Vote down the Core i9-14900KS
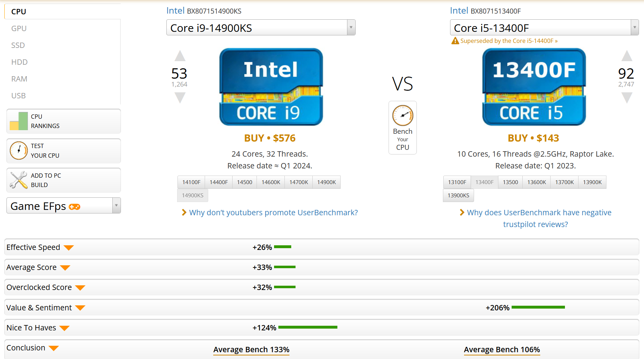The height and width of the screenshot is (359, 644). [180, 98]
